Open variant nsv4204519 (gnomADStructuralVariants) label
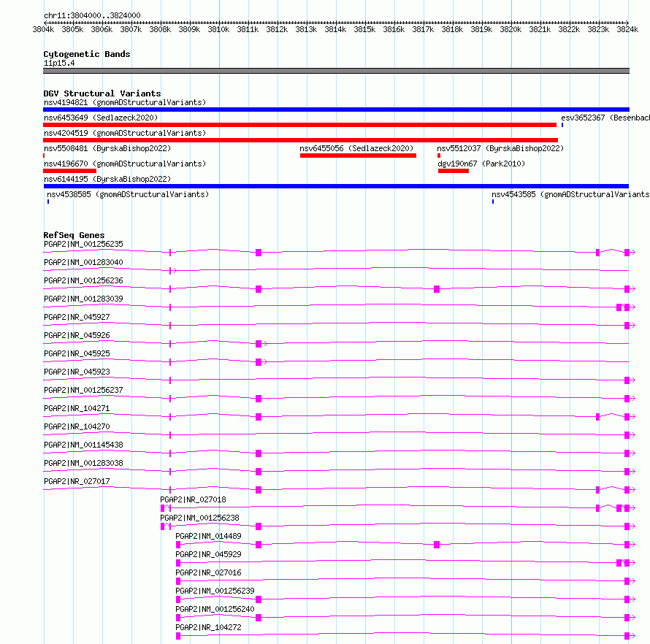 coord(125,133)
